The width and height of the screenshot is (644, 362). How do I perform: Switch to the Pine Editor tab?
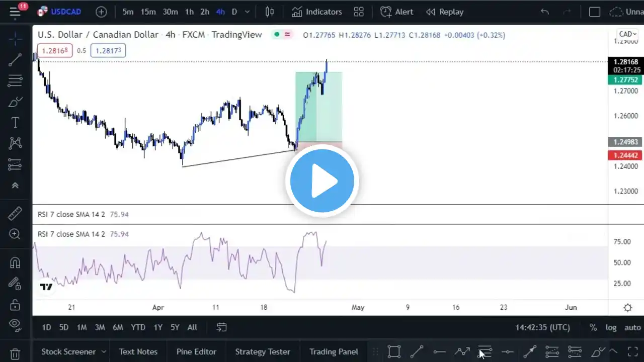[196, 351]
